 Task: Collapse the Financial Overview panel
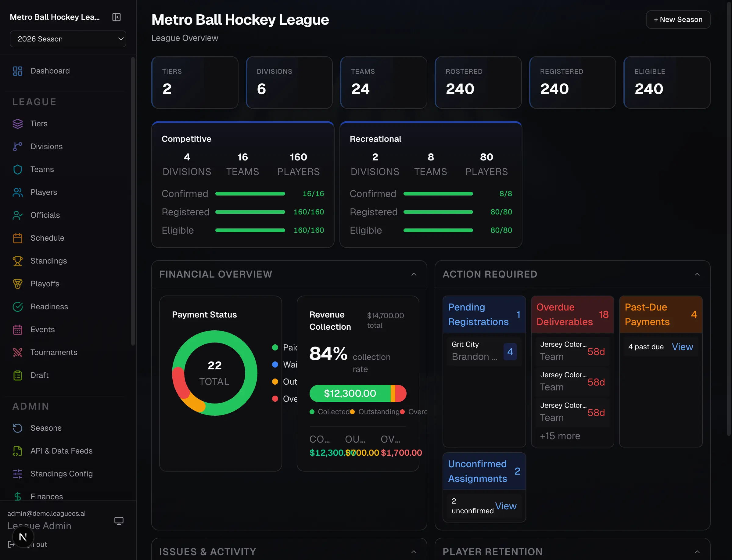point(414,274)
